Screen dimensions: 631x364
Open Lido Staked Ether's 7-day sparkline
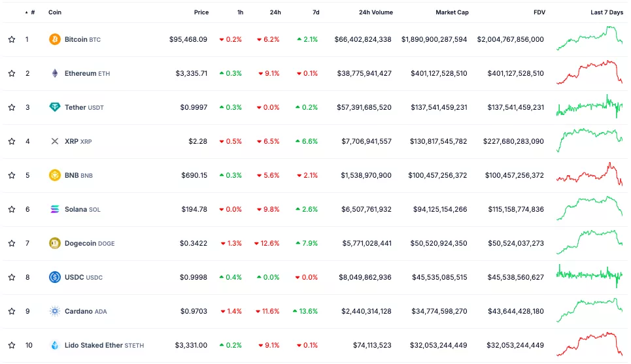click(x=589, y=344)
